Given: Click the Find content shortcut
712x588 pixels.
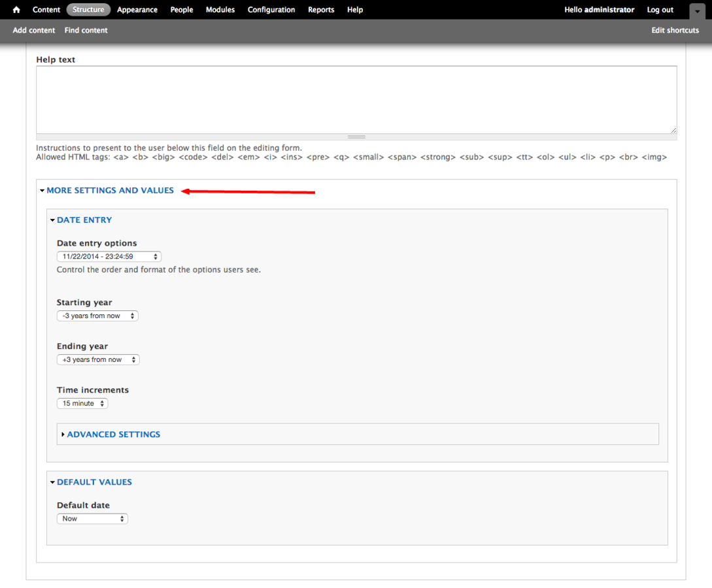Looking at the screenshot, I should tap(86, 30).
